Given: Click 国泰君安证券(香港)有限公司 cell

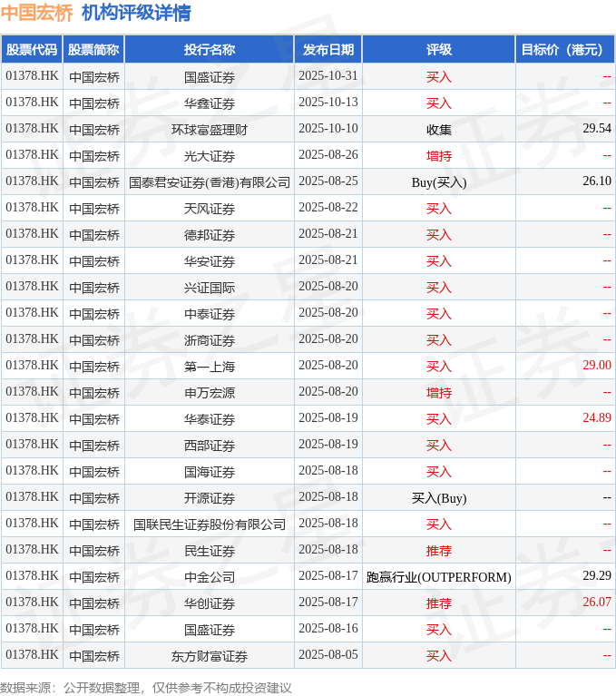Looking at the screenshot, I should click(210, 182).
